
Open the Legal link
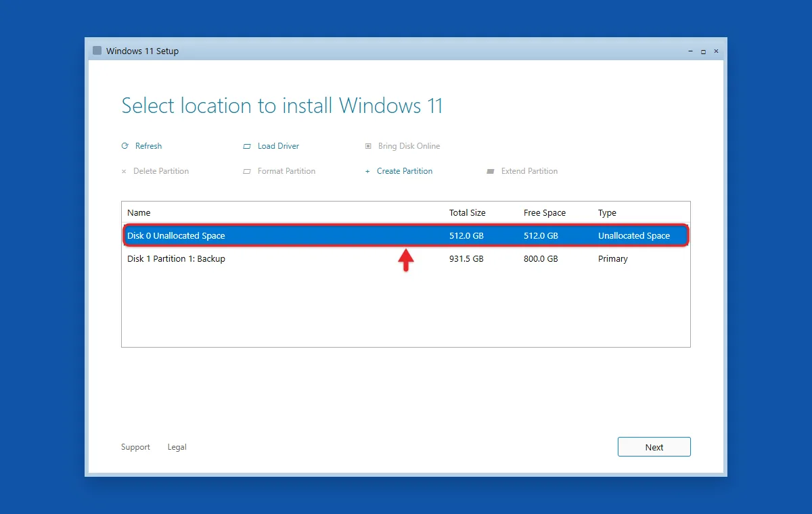click(177, 447)
